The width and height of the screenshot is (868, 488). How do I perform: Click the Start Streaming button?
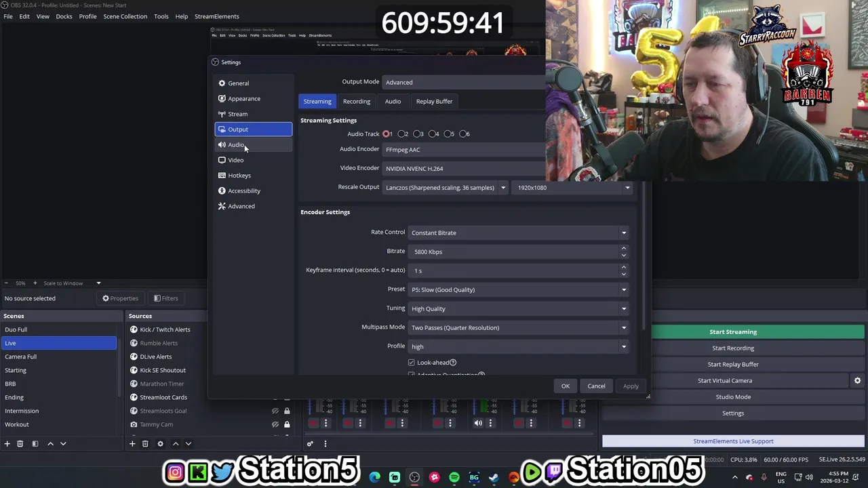coord(733,332)
